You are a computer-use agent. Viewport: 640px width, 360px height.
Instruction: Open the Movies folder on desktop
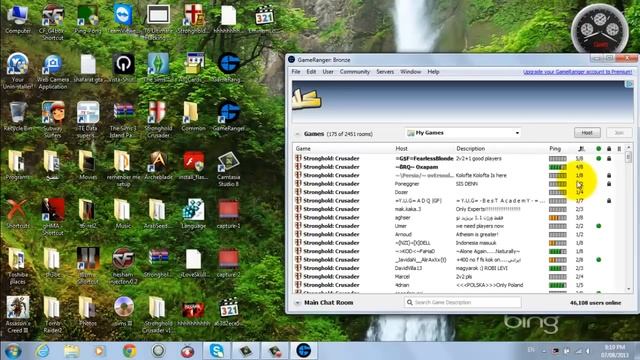[88, 166]
